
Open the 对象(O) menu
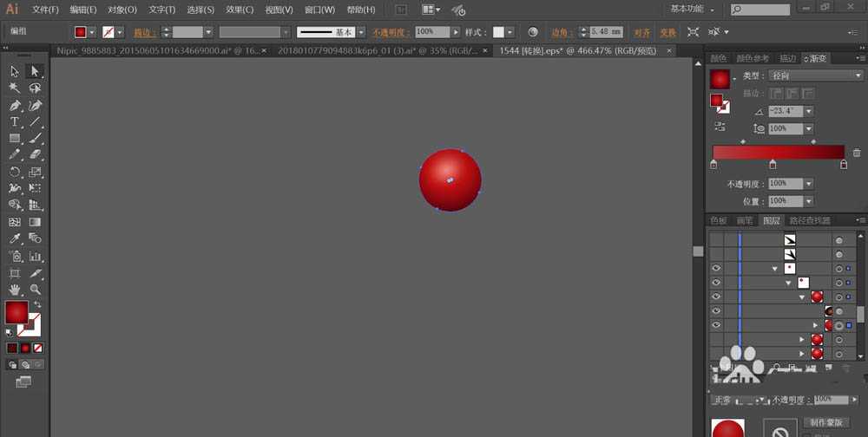click(122, 10)
